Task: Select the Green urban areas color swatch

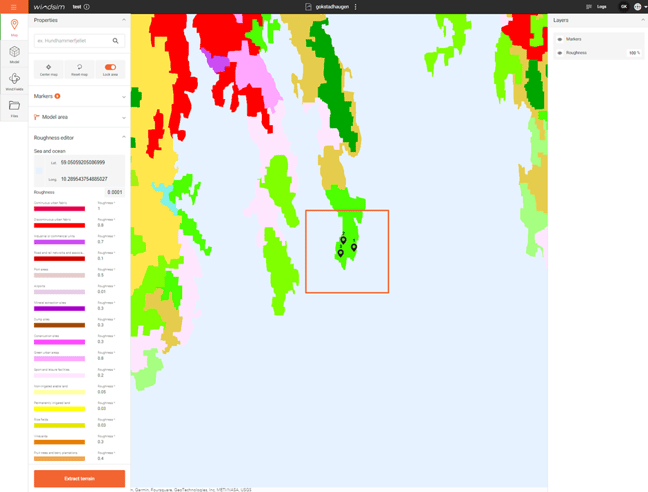Action: pos(59,359)
